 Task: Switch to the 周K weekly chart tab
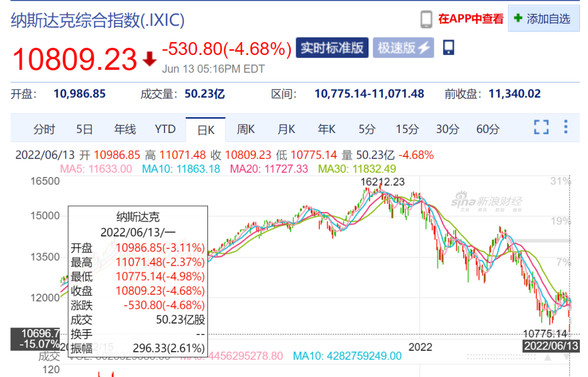point(246,129)
